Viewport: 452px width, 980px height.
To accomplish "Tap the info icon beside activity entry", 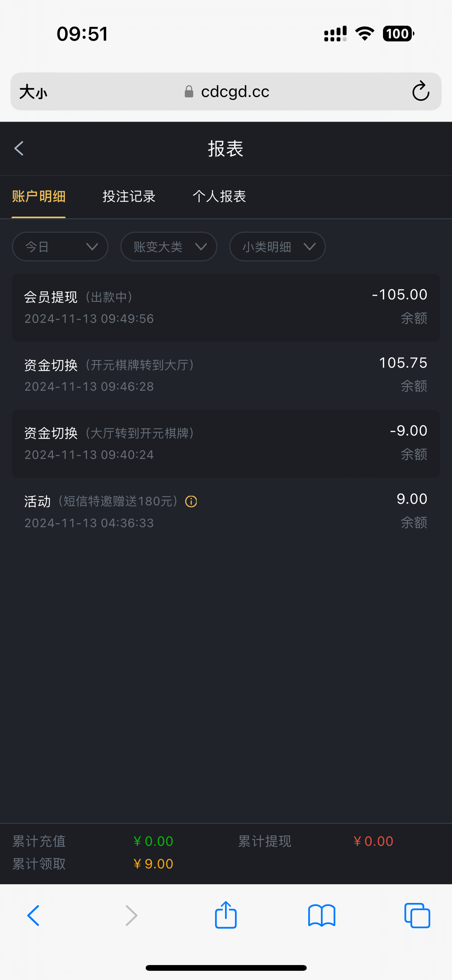I will [x=191, y=501].
